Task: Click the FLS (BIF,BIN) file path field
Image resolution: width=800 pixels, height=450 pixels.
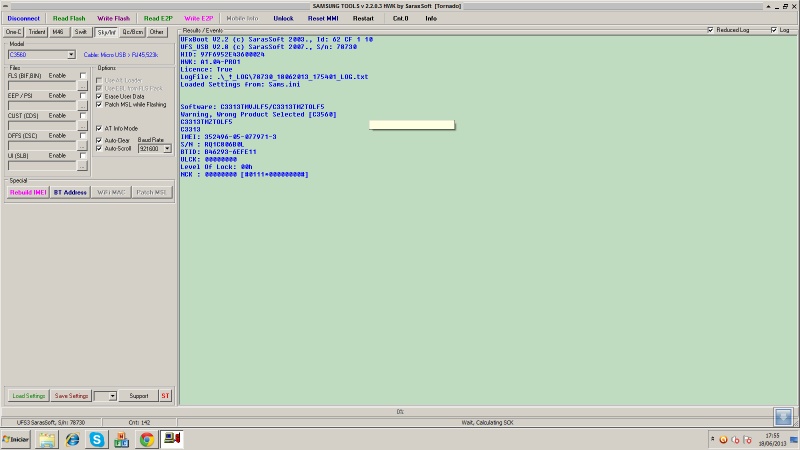Action: 42,86
